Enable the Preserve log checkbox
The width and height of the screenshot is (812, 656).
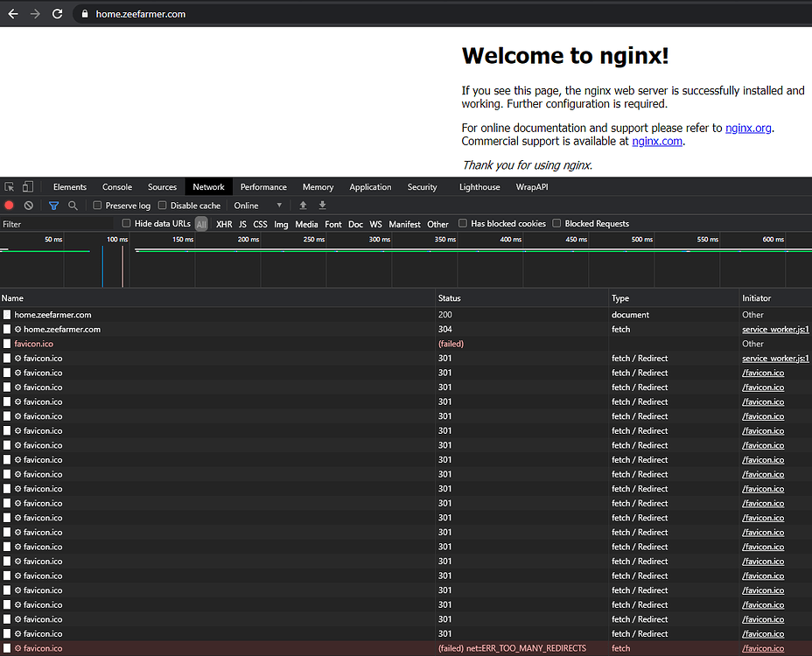click(97, 205)
